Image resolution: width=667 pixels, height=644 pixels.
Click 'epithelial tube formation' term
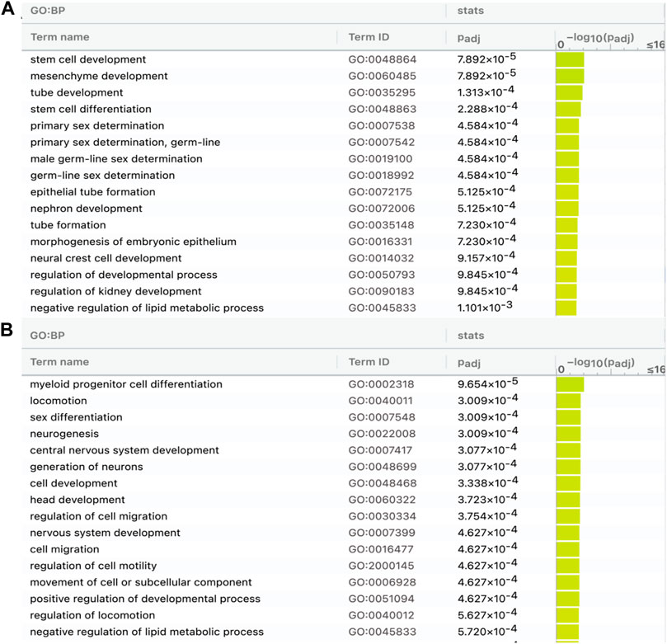tap(92, 192)
